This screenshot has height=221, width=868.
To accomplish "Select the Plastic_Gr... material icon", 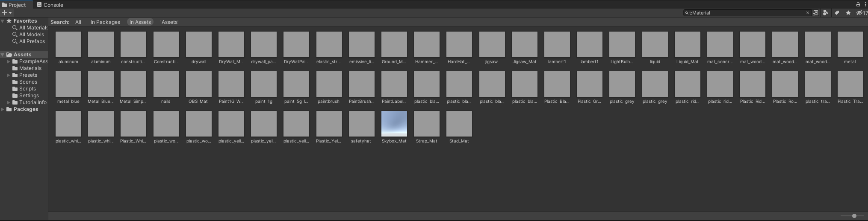I will (590, 84).
